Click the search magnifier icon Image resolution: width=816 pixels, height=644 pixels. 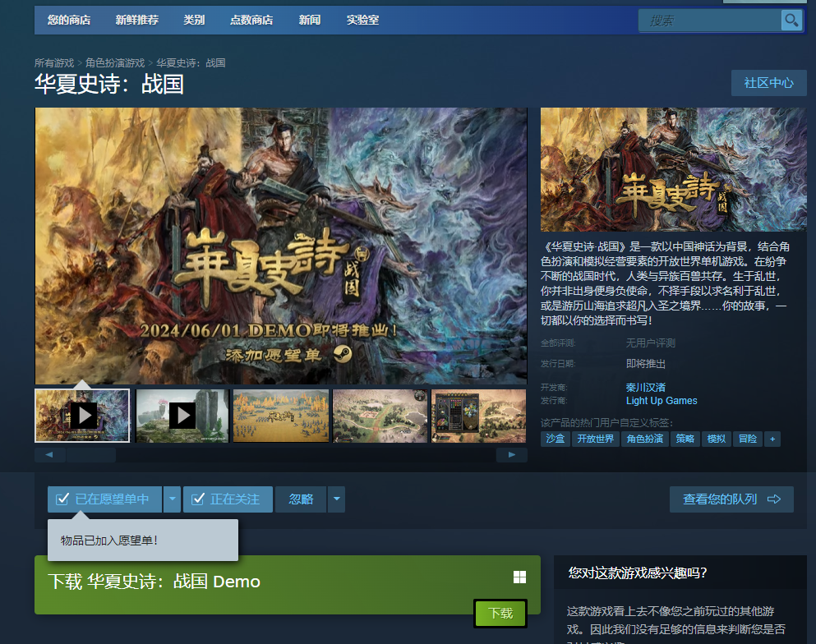[x=791, y=21]
